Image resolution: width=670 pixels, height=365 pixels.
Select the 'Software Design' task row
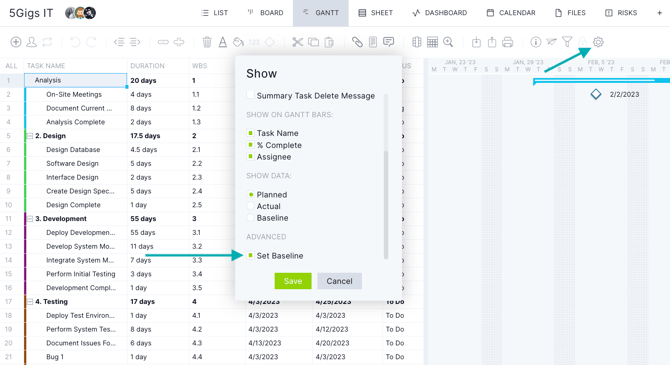pyautogui.click(x=72, y=163)
